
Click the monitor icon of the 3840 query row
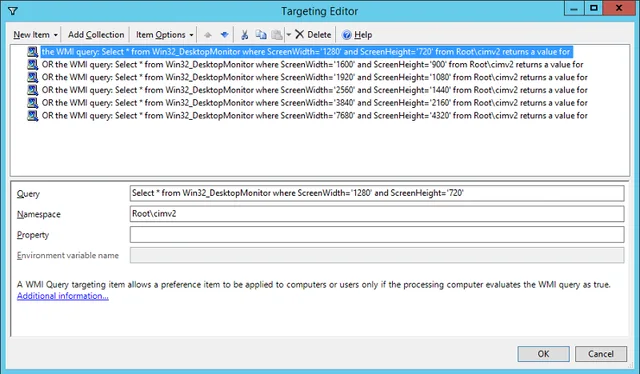point(33,102)
